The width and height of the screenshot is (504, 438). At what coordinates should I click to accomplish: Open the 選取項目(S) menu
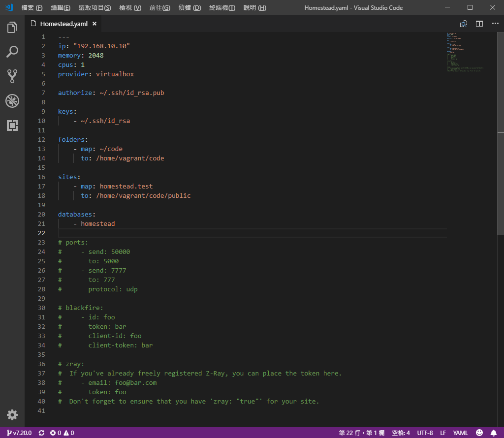tap(95, 8)
